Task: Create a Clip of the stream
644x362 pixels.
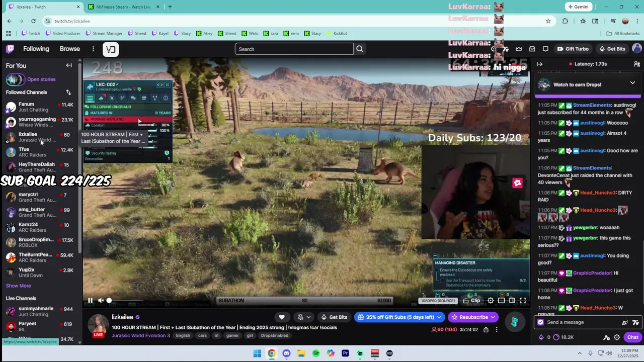Action: (x=472, y=301)
